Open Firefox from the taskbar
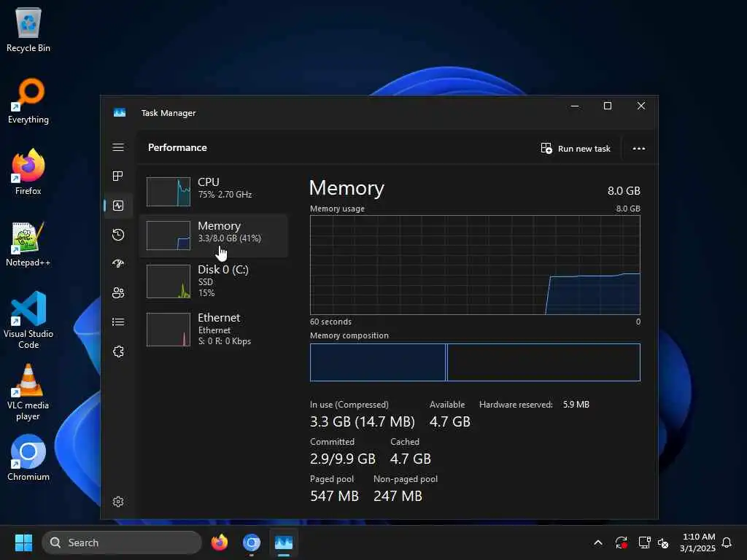 point(219,542)
